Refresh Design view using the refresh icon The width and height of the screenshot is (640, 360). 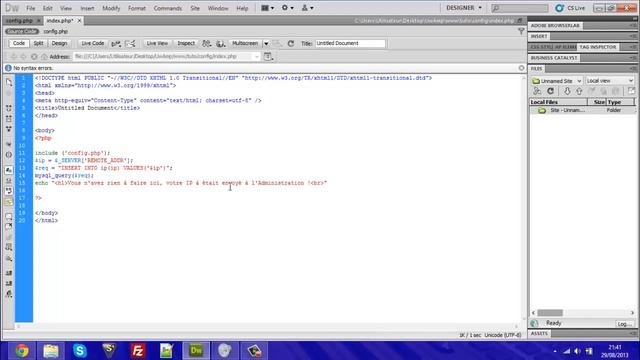pos(291,44)
